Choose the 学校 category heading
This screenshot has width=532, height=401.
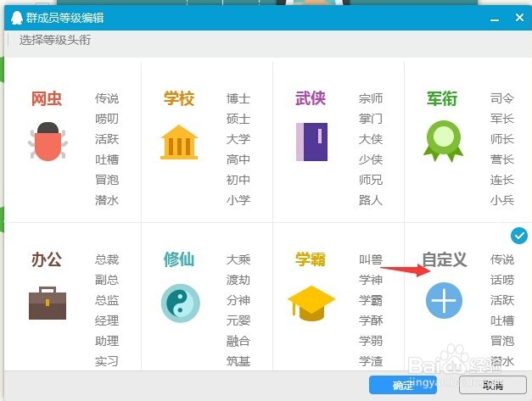point(179,98)
